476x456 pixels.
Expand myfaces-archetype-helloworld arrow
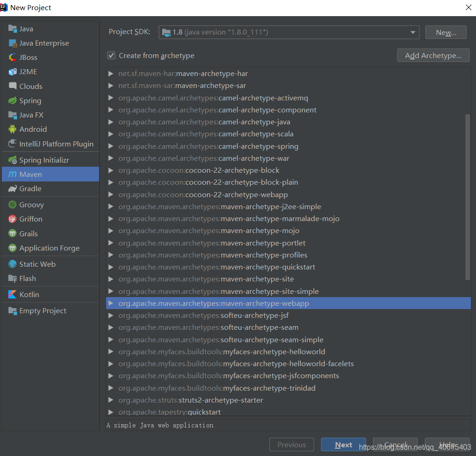(111, 351)
